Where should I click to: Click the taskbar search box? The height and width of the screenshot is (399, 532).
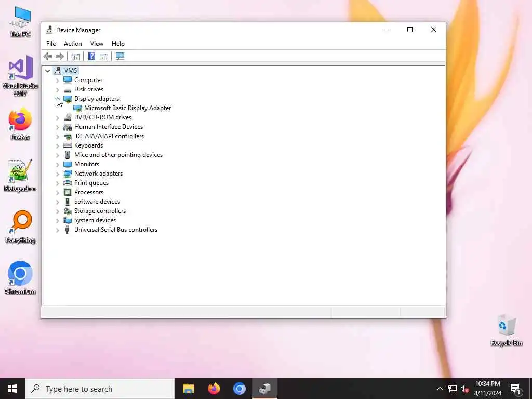pos(100,389)
